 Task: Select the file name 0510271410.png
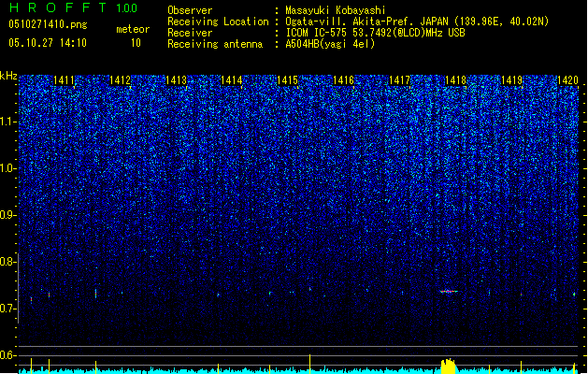pos(48,25)
